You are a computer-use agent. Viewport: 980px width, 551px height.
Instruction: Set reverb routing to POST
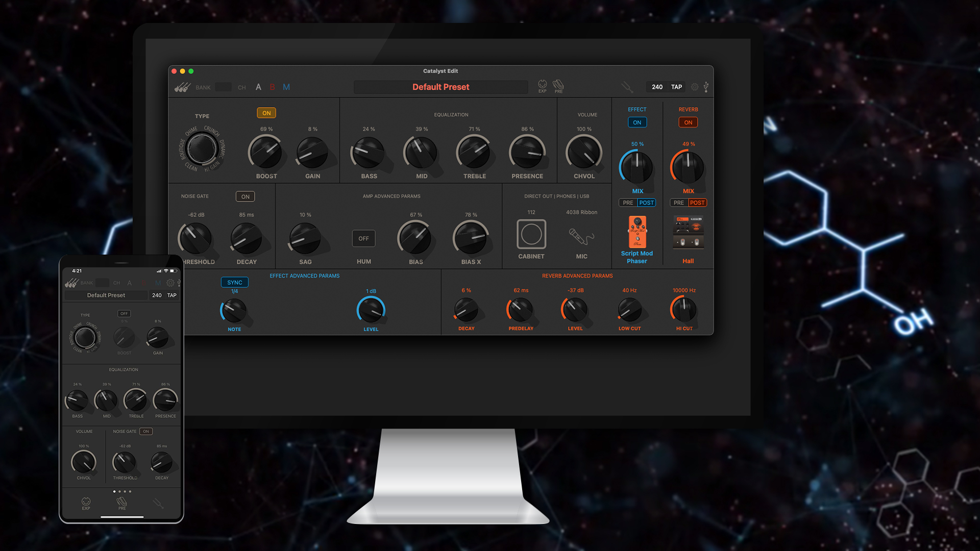[x=697, y=203]
